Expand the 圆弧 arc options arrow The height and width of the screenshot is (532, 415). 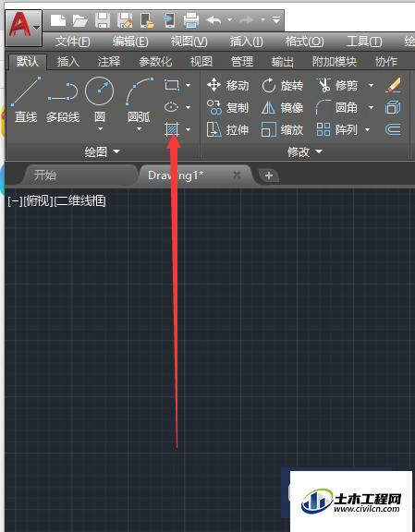[139, 129]
